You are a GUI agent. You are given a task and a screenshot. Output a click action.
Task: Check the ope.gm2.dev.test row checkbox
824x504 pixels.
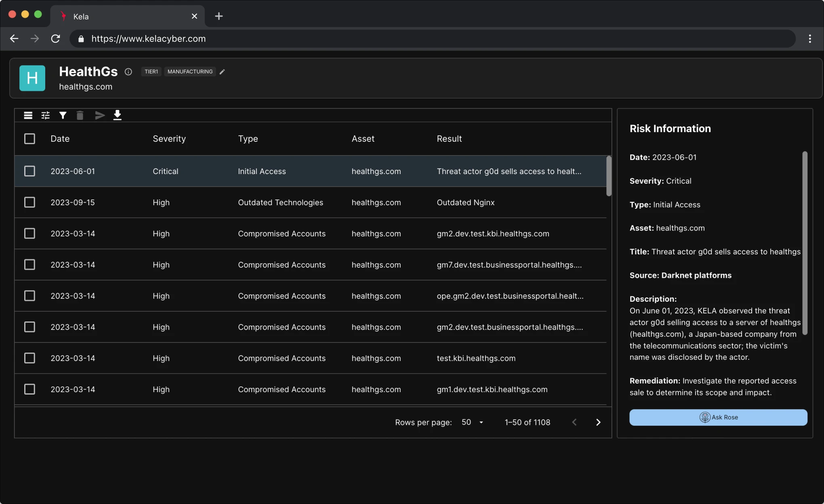(x=29, y=296)
